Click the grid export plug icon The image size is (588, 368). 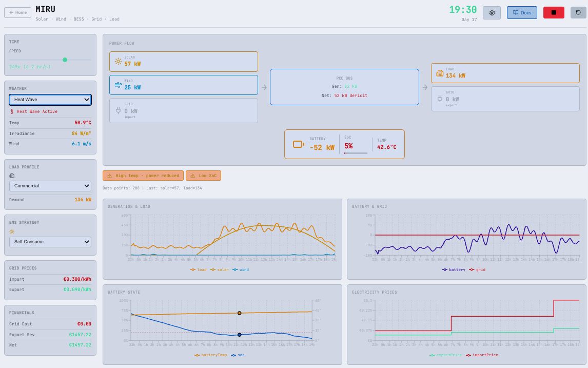(x=440, y=99)
